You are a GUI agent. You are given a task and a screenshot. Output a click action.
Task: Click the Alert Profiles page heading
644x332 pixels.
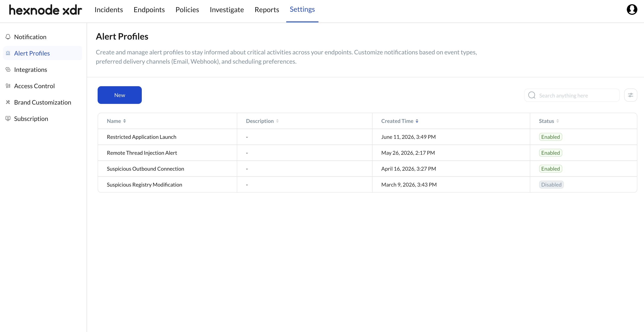click(122, 36)
